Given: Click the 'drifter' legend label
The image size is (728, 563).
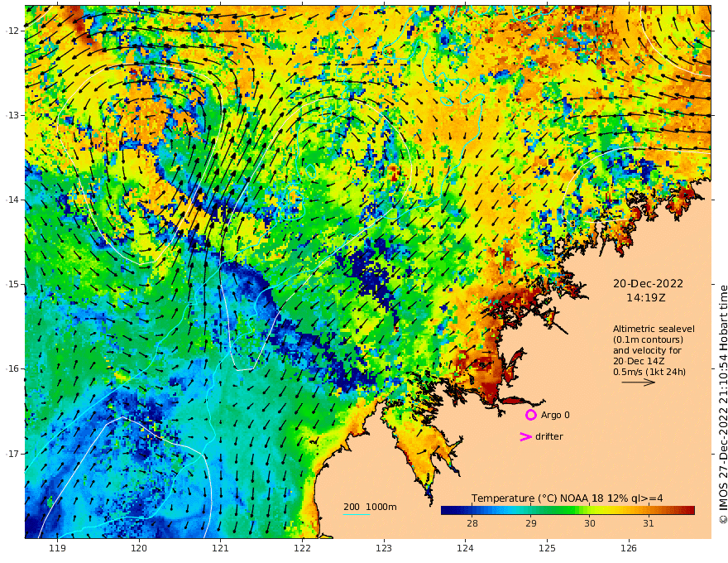Looking at the screenshot, I should pyautogui.click(x=549, y=436).
